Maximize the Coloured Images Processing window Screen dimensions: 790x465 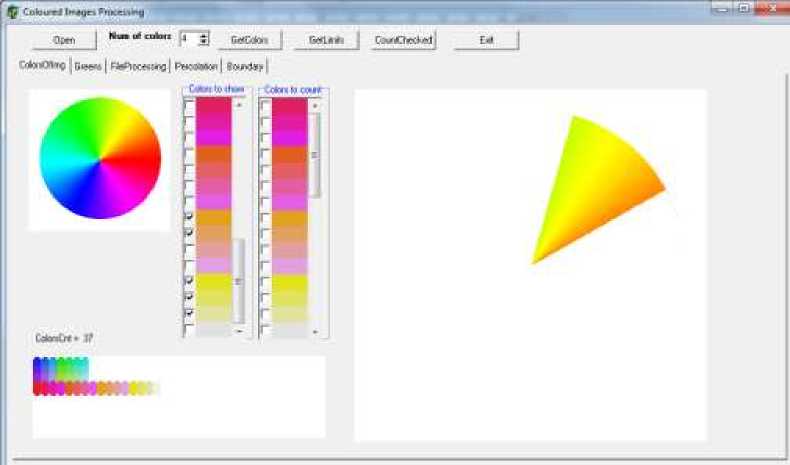click(x=744, y=8)
